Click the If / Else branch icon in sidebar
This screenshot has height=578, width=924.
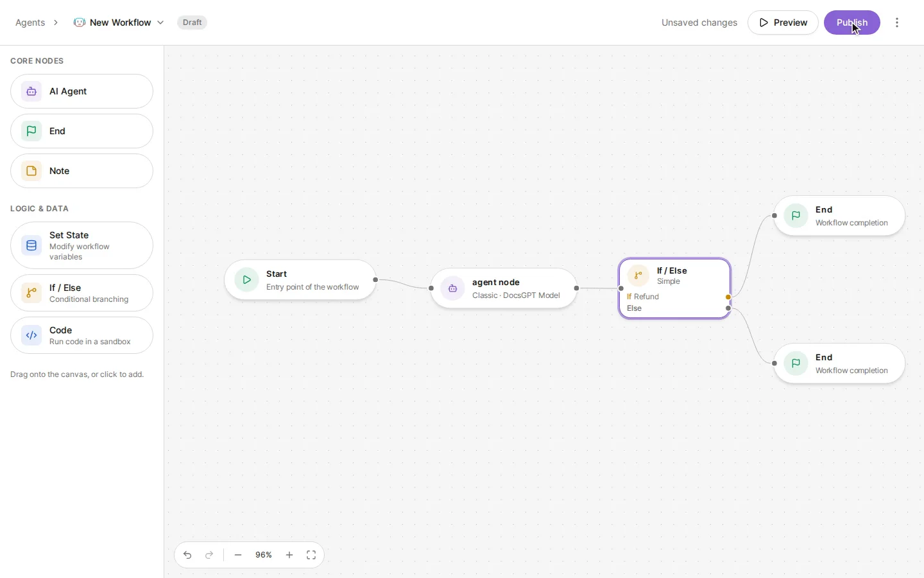[31, 293]
